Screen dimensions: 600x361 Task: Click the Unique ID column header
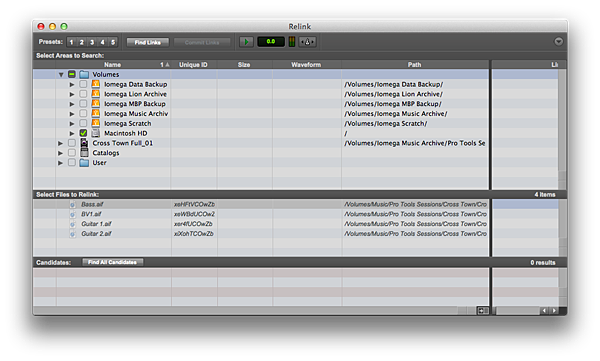click(194, 65)
